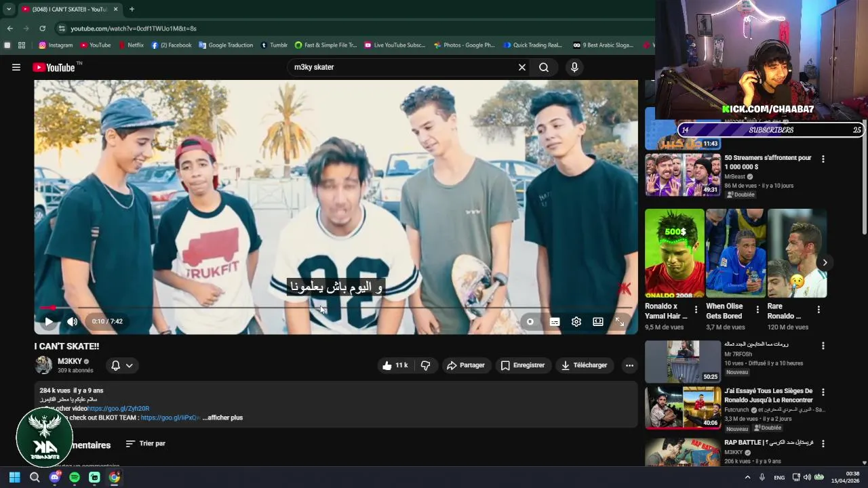
Task: Reload the page
Action: point(42,28)
